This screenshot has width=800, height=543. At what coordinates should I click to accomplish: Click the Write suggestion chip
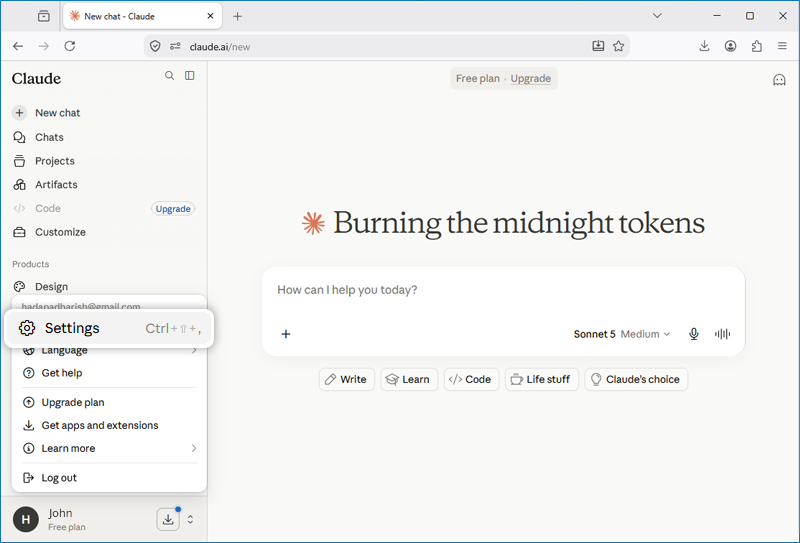pos(346,379)
